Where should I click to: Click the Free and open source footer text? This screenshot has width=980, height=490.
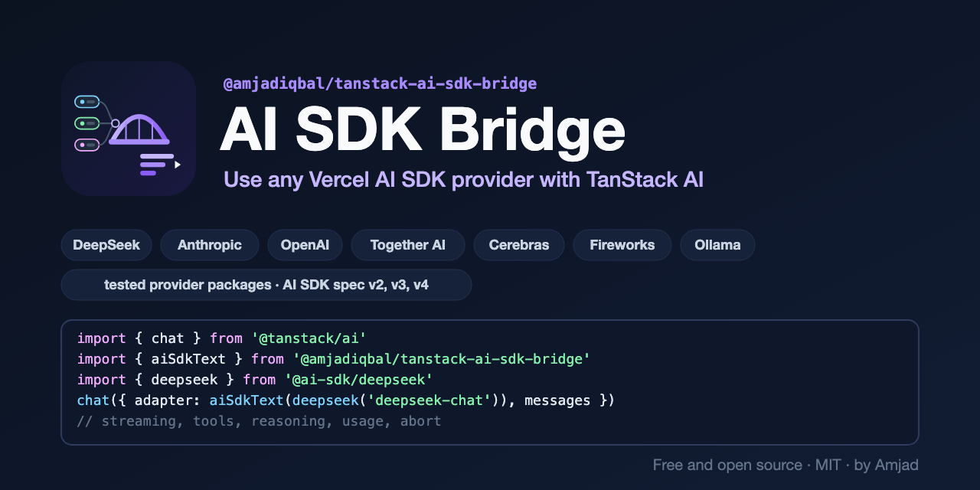tap(786, 465)
